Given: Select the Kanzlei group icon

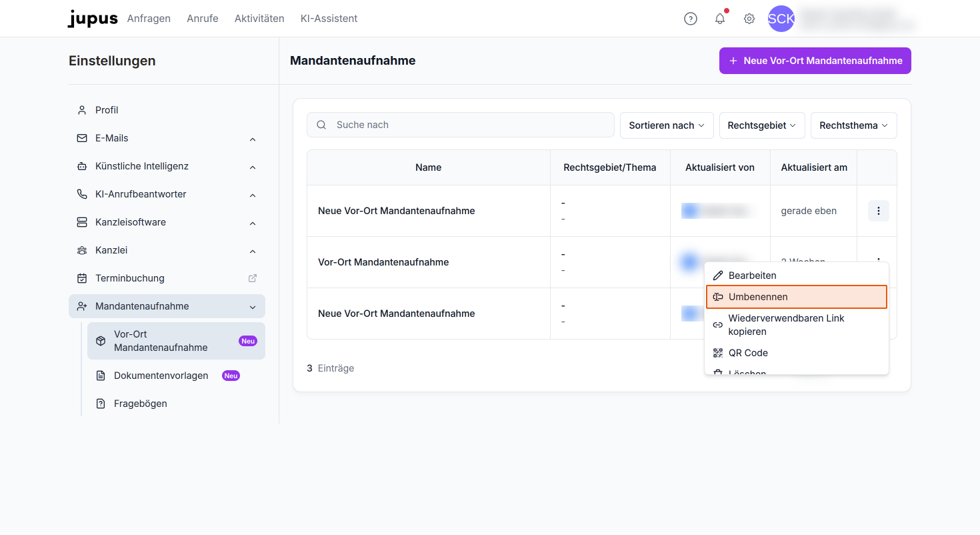Looking at the screenshot, I should [82, 250].
